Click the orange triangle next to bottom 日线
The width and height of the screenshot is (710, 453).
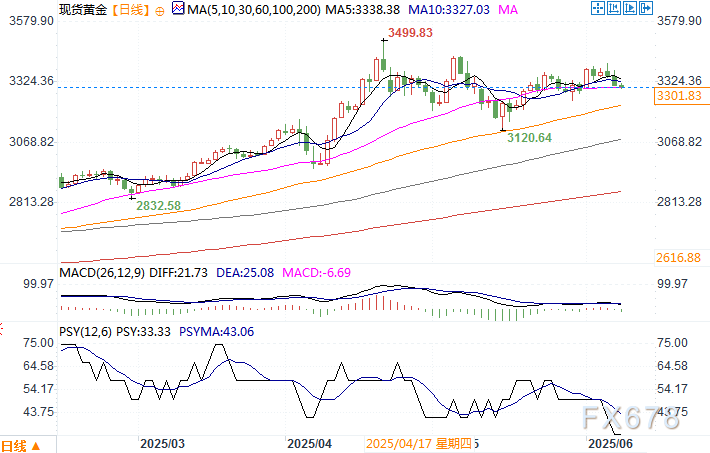point(37,445)
